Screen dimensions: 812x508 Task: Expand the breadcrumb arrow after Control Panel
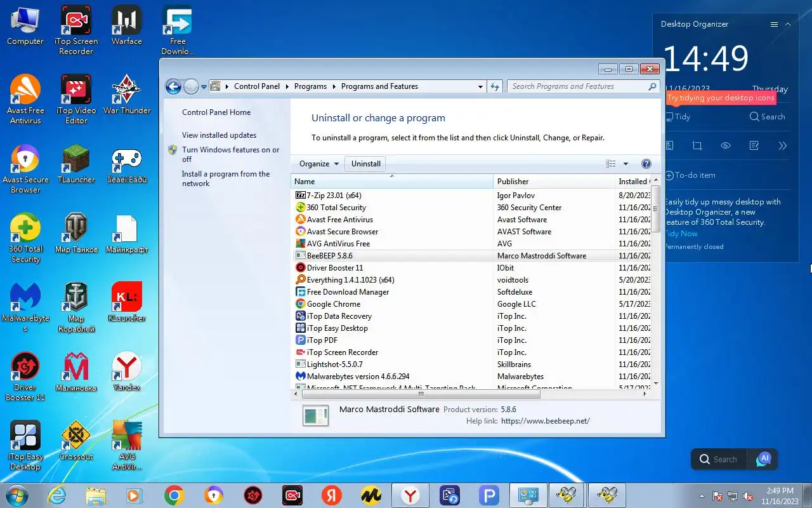pyautogui.click(x=287, y=86)
